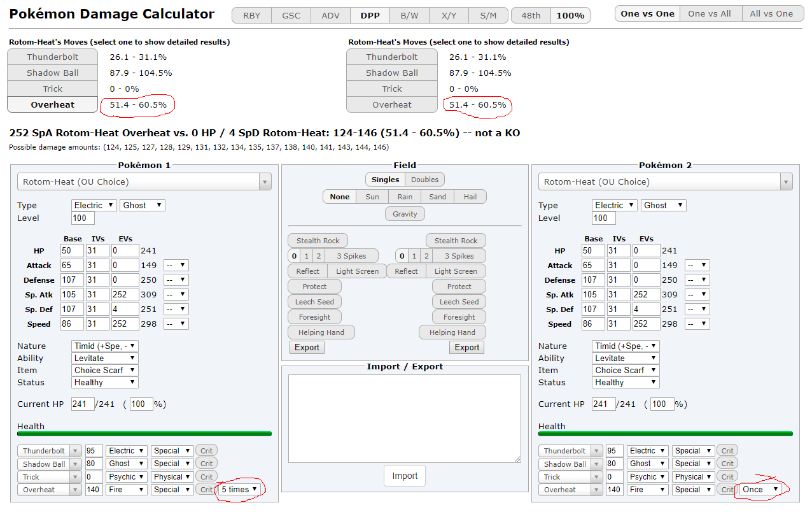Open the Pokémon 1 species selector

coord(144,181)
